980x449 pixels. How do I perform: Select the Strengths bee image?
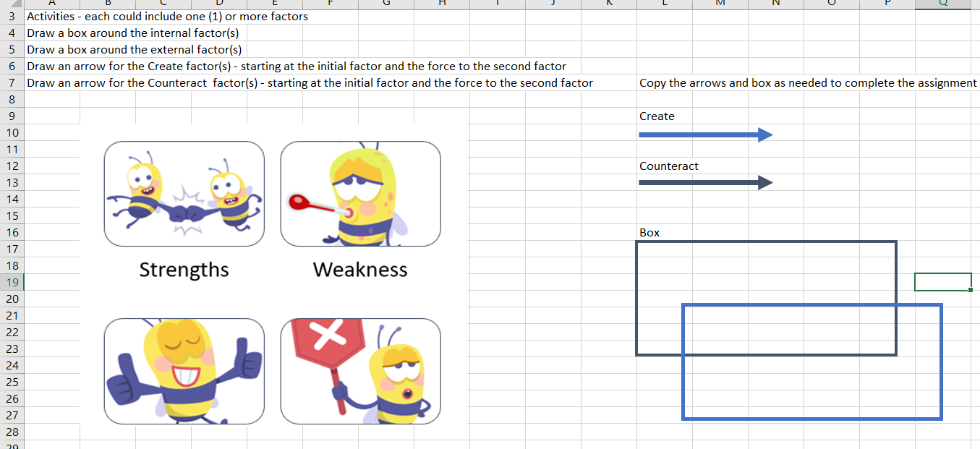click(x=184, y=193)
